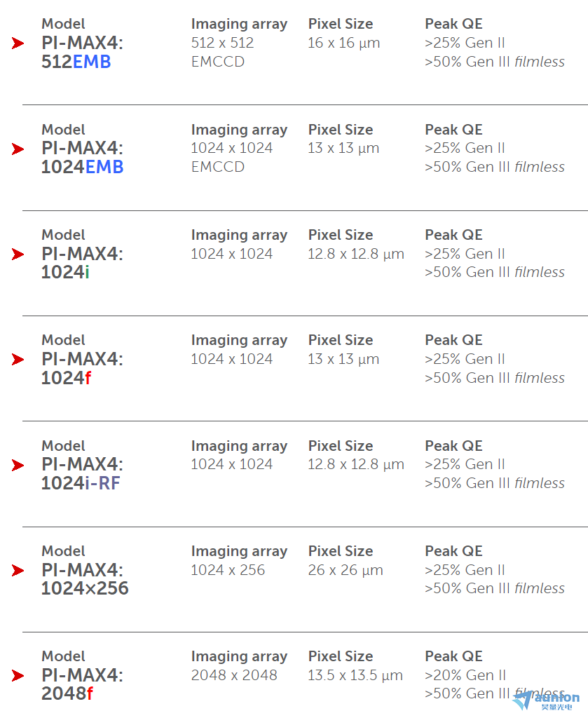Image resolution: width=588 pixels, height=718 pixels.
Task: Open the PI-MAX4: 512EMB model link
Action: (x=83, y=52)
